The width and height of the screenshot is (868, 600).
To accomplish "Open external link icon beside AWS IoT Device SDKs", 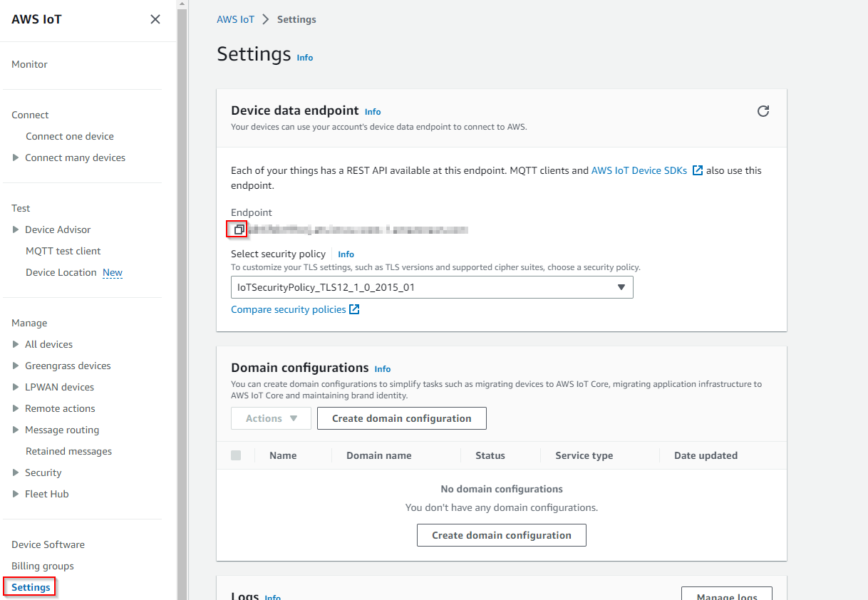I will click(698, 171).
